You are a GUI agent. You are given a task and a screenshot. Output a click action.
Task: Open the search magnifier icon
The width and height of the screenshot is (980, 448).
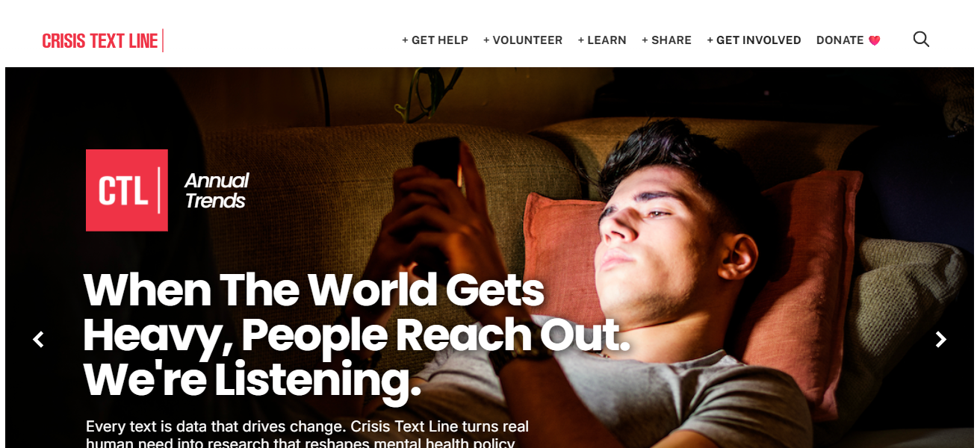[x=921, y=40]
